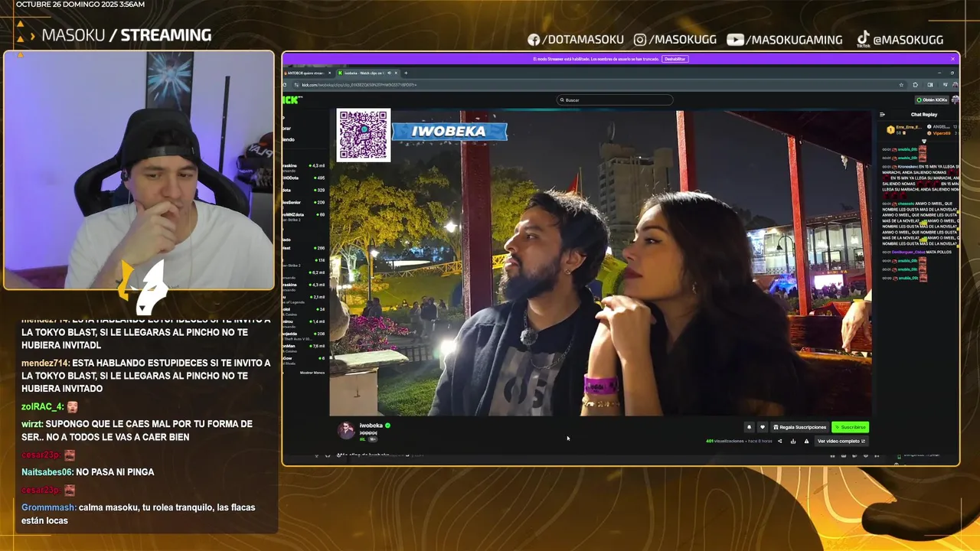Open the sidebar channel with 495 viewers
This screenshot has width=980, height=551.
pyautogui.click(x=305, y=178)
